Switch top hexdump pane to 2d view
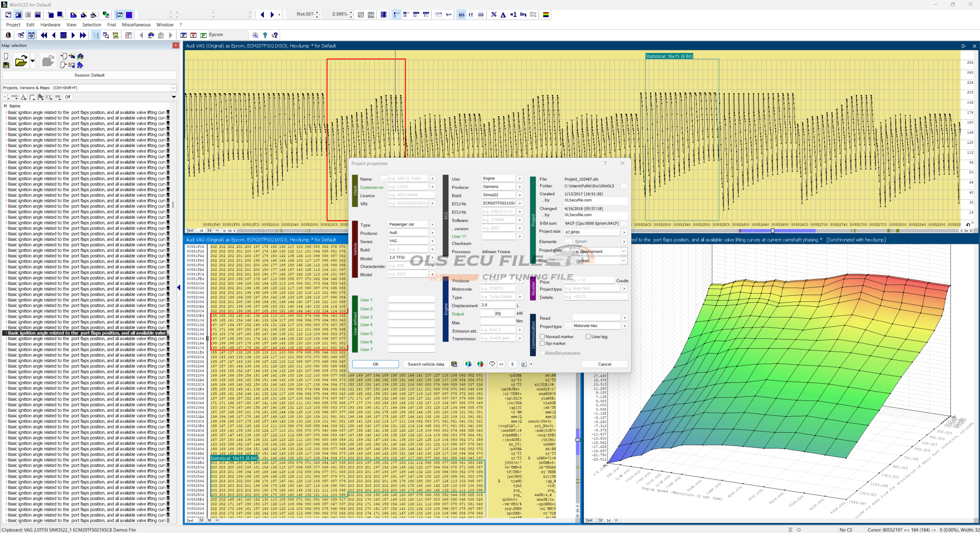Image resolution: width=980 pixels, height=533 pixels. pos(201,231)
